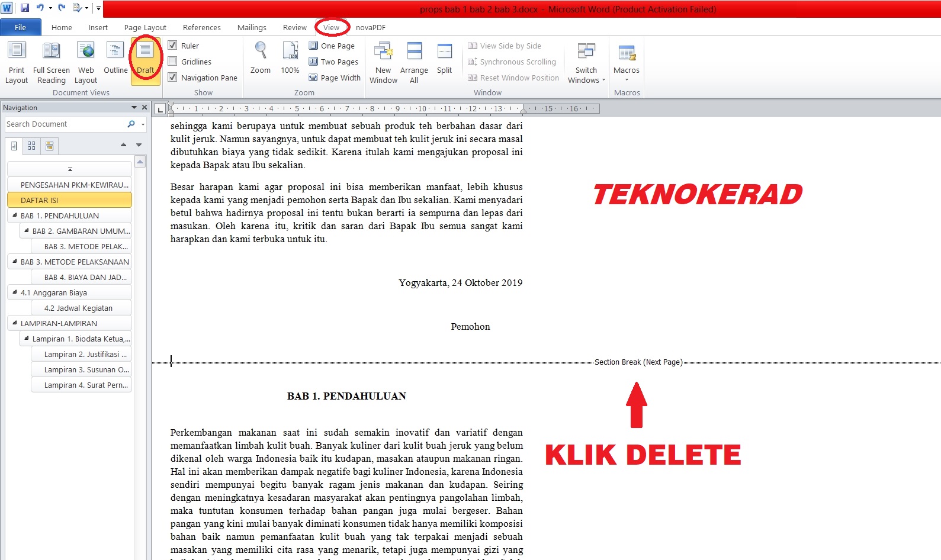The width and height of the screenshot is (941, 560).
Task: Click View Side by Side
Action: coord(505,46)
